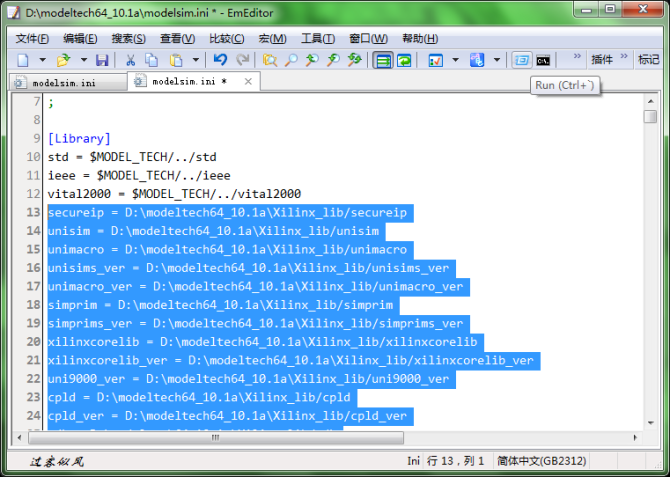Toggle wrap-by-window mode icon
This screenshot has width=670, height=477.
[383, 60]
